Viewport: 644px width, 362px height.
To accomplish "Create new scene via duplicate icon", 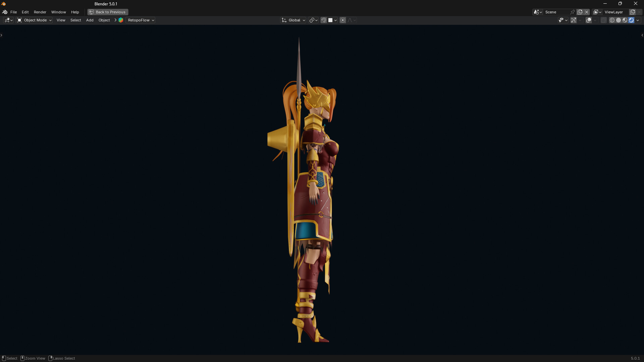I will click(x=580, y=12).
